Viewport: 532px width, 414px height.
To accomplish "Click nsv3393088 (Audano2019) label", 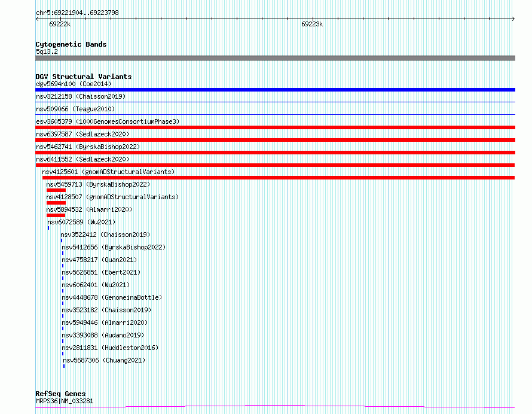I will [x=103, y=335].
